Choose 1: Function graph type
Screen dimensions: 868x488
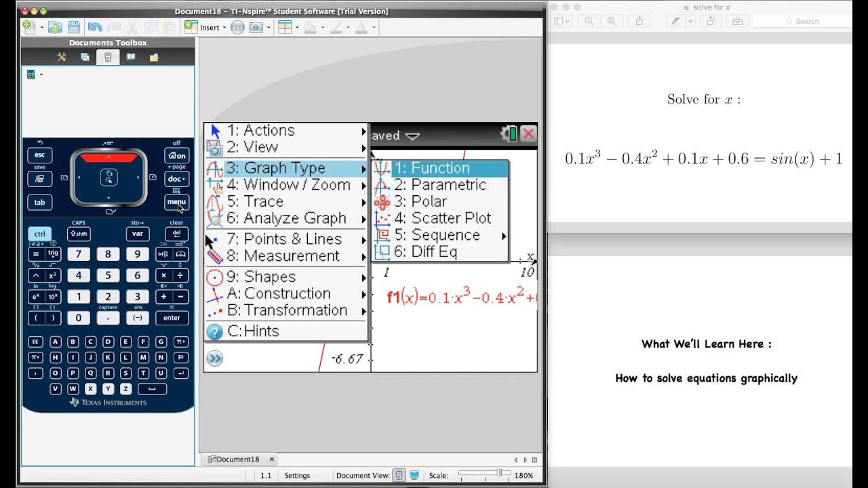click(x=440, y=168)
